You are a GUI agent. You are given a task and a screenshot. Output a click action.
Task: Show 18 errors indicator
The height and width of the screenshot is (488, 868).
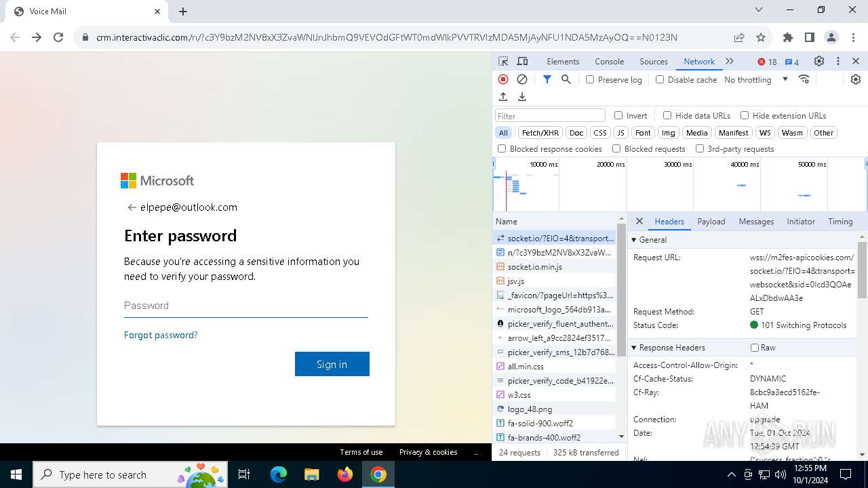point(767,62)
